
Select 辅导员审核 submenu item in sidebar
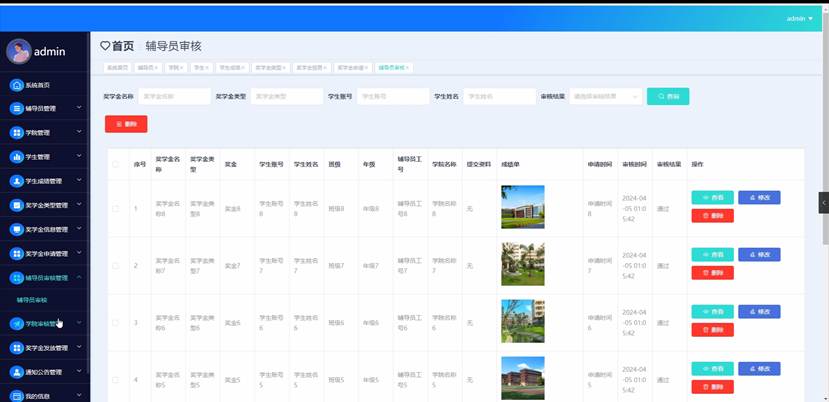pyautogui.click(x=32, y=300)
